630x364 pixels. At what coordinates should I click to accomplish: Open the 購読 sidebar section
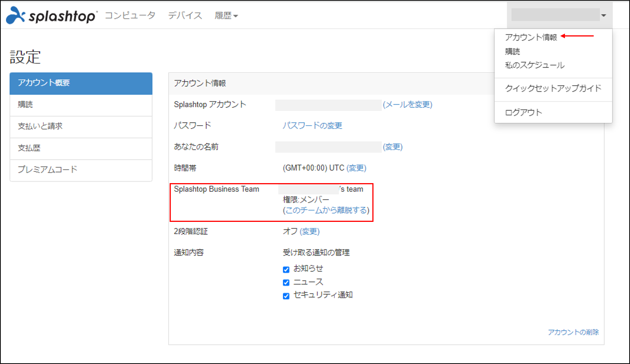pos(81,105)
